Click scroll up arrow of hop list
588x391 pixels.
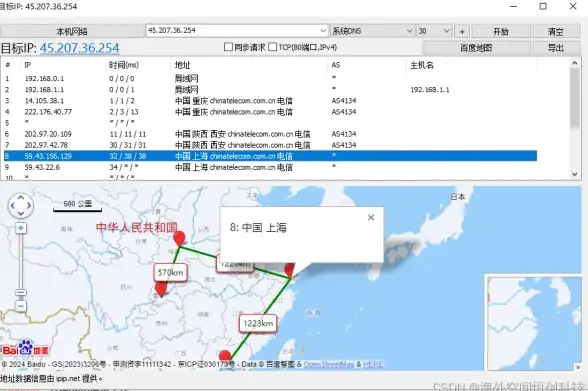575,63
